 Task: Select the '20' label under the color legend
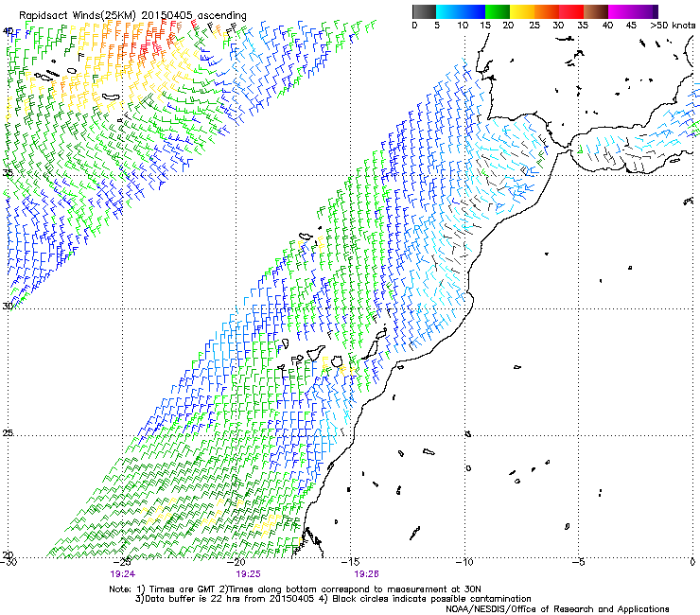click(508, 25)
